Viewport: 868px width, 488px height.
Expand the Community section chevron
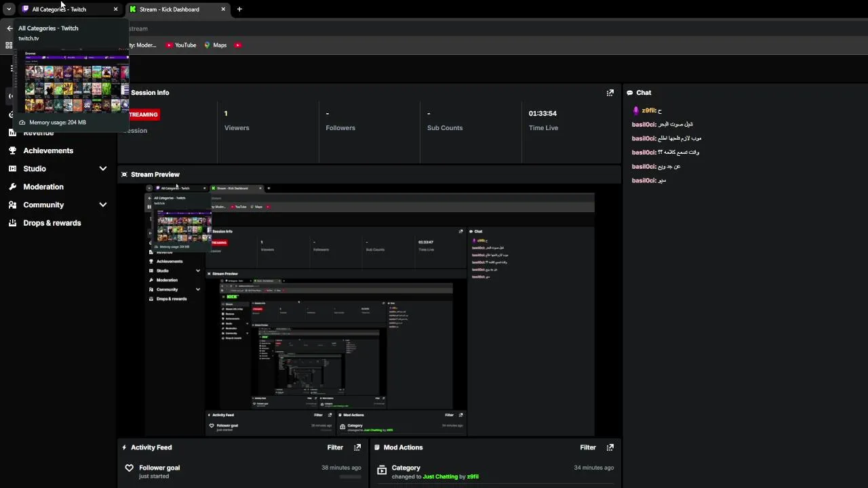[x=103, y=205]
